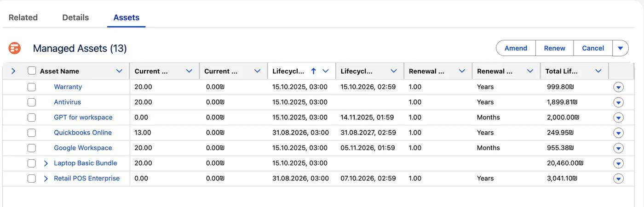Open the second Renewal column dropdown

[530, 71]
